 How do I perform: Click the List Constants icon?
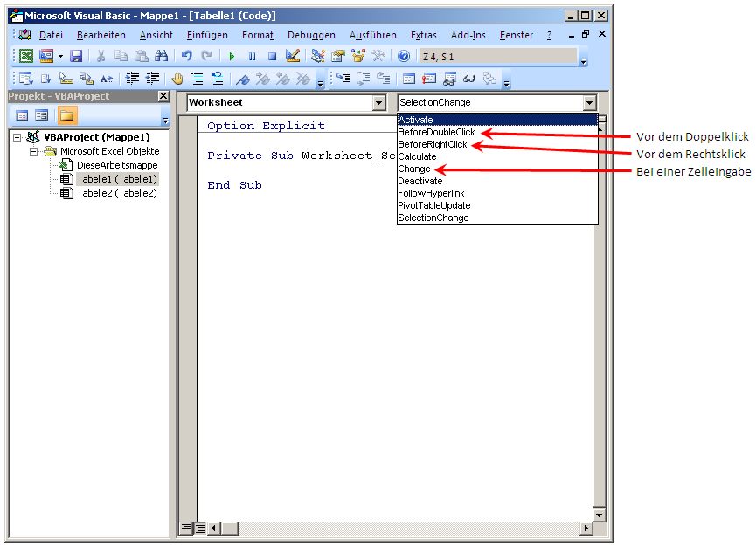[45, 78]
